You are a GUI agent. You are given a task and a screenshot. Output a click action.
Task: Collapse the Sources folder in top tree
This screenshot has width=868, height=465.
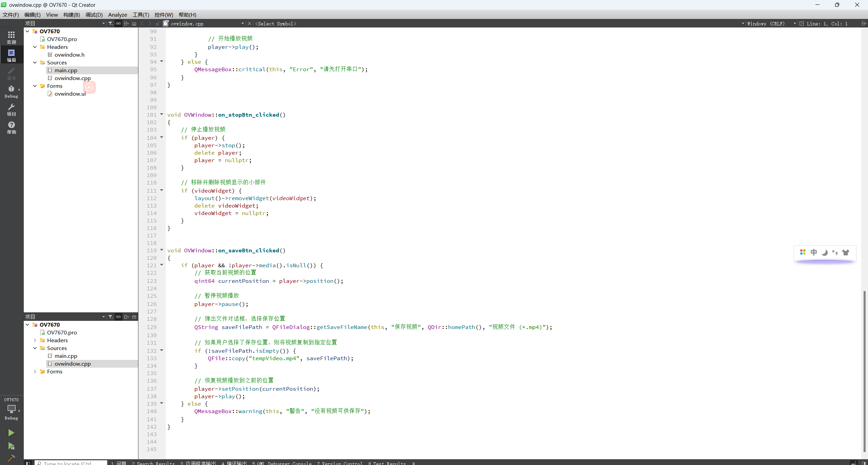pos(35,62)
